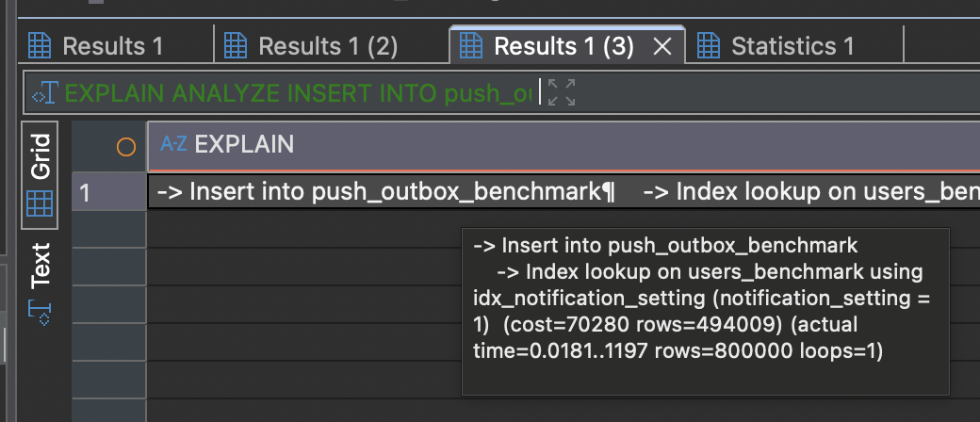Click the table icon on Results 1 (2) tab
Image resolution: width=980 pixels, height=422 pixels.
tap(236, 45)
